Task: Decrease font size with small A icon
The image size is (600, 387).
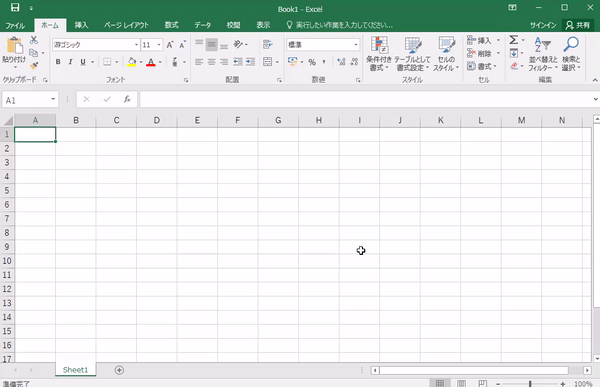Action: click(183, 45)
